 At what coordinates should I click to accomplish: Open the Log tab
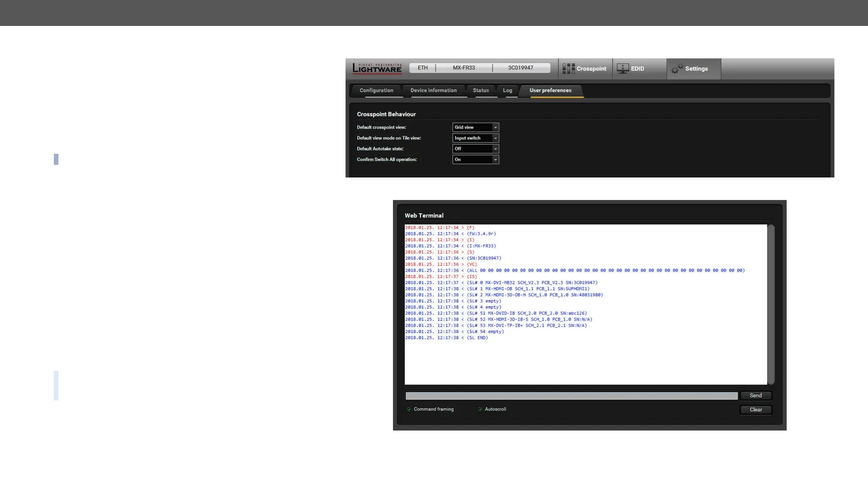(x=507, y=90)
